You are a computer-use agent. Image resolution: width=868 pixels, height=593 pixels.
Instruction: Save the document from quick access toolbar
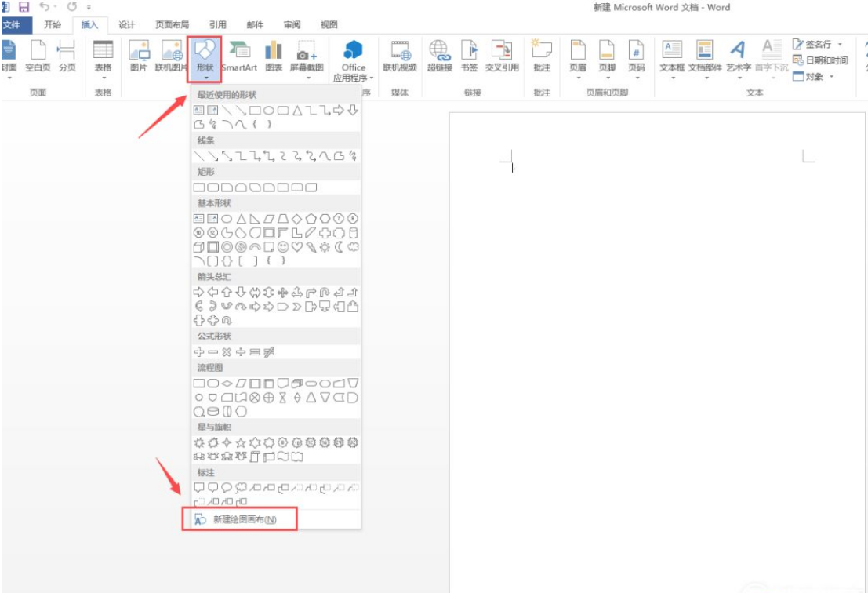click(x=24, y=7)
